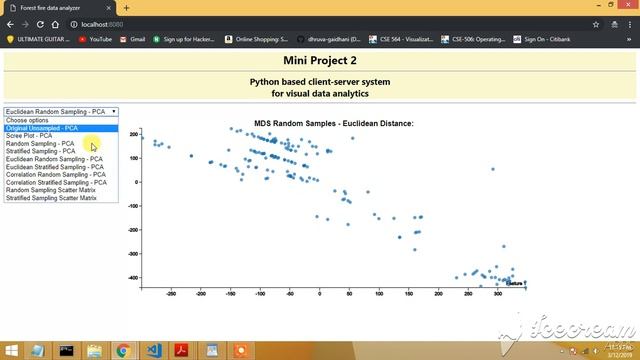Choose Stratified Sampling - PCA option
The height and width of the screenshot is (360, 640).
(x=61, y=151)
